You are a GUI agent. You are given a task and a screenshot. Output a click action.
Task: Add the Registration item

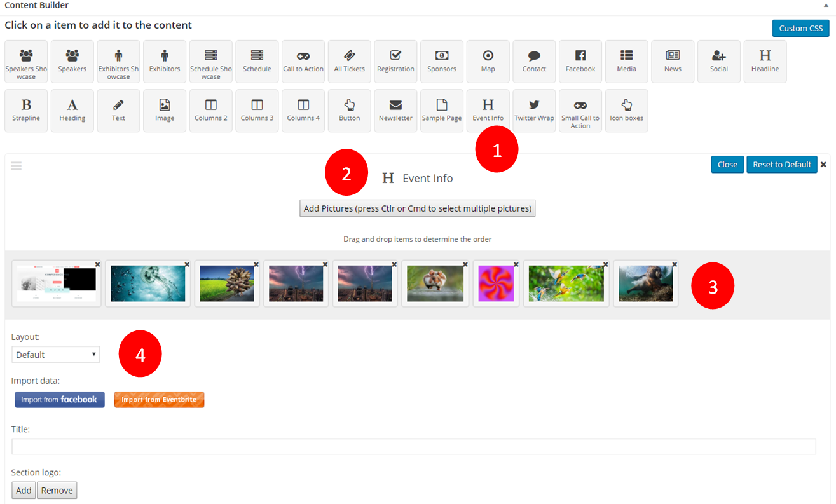pos(395,62)
